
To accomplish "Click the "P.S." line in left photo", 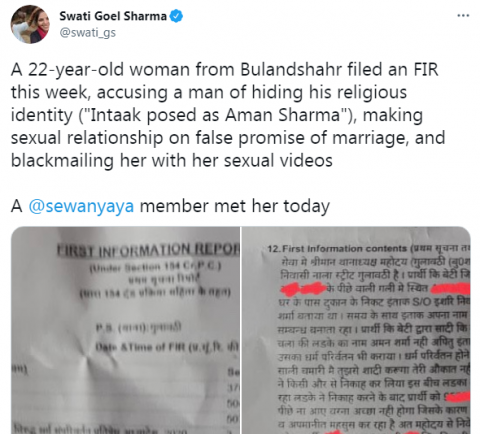I will pos(139,327).
